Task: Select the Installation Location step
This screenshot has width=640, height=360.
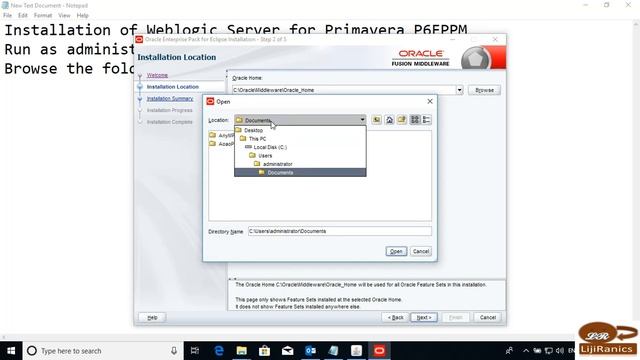Action: pyautogui.click(x=173, y=87)
